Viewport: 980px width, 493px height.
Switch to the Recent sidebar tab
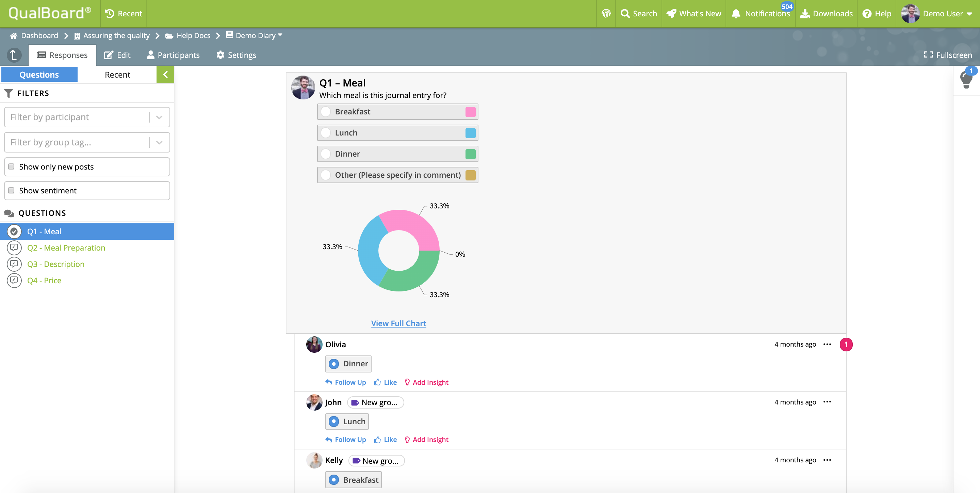pos(117,75)
